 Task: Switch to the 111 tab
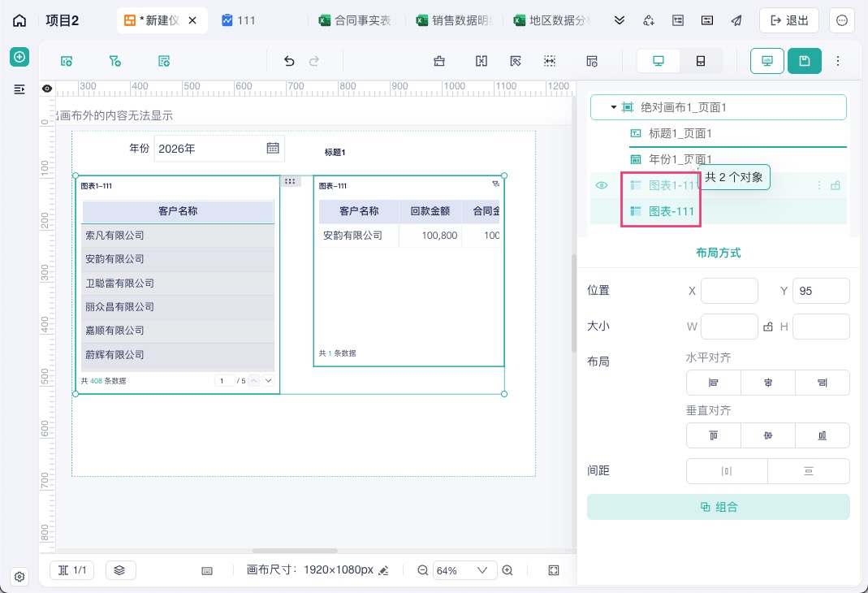click(239, 20)
